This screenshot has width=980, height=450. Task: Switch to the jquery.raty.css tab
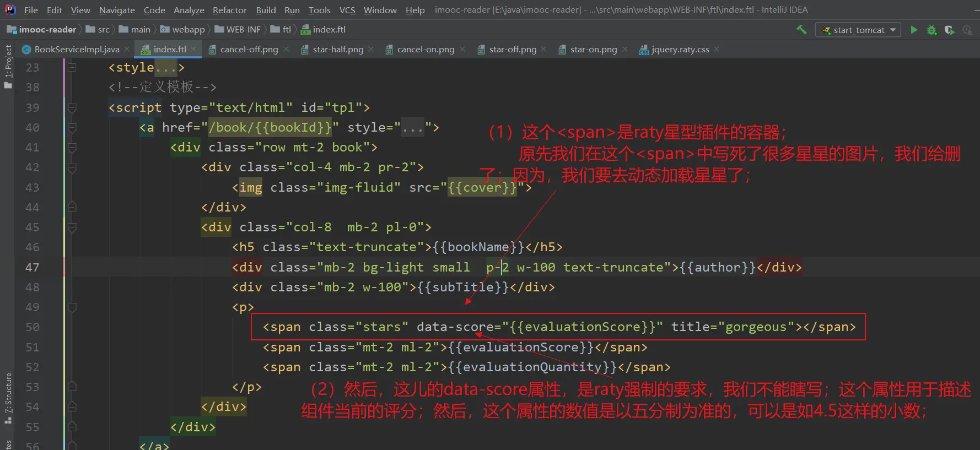680,50
